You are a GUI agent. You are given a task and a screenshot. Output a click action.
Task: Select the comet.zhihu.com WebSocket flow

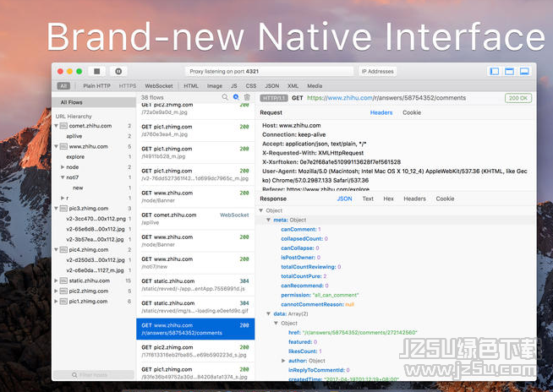[x=195, y=219]
